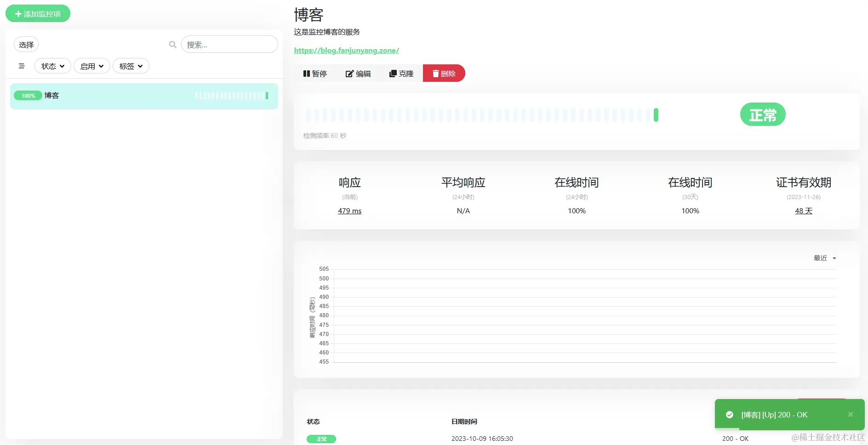
Task: Click the 48 天 certificate expiry link
Action: click(804, 211)
